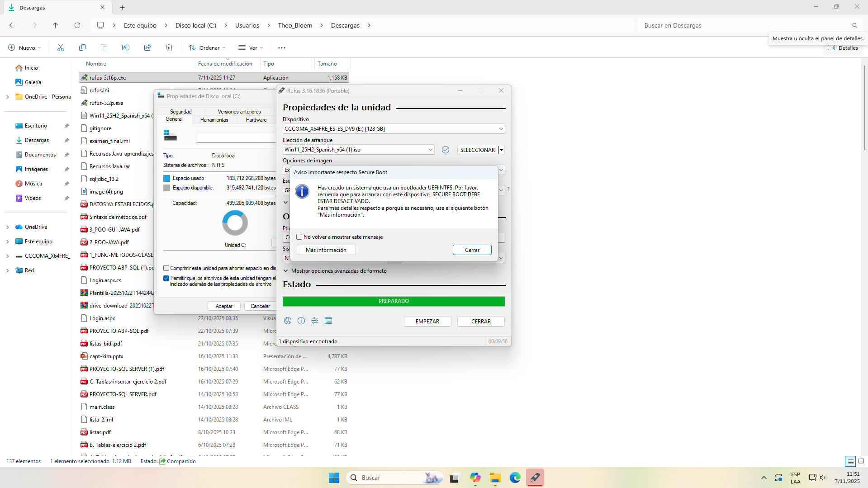Check 'No volver a mostrar este mensaje'

pyautogui.click(x=299, y=237)
